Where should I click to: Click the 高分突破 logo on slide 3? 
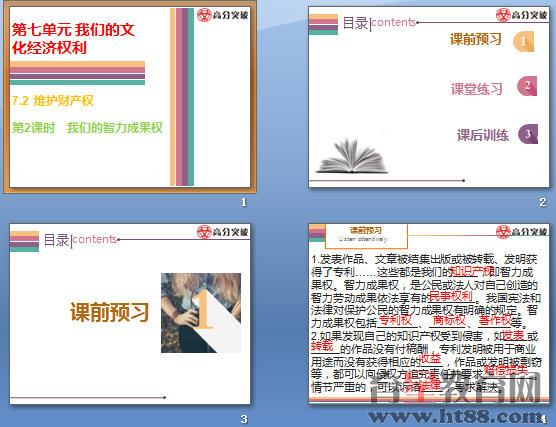tap(223, 232)
